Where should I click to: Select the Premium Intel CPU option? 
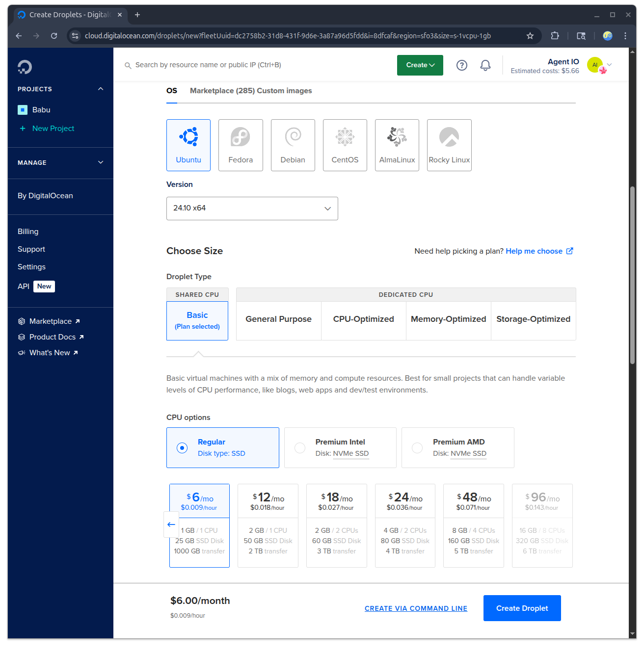[x=340, y=447]
